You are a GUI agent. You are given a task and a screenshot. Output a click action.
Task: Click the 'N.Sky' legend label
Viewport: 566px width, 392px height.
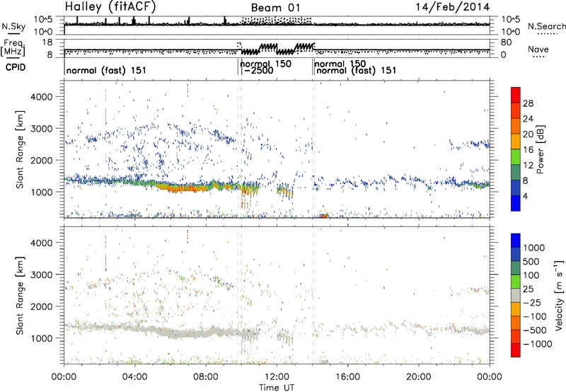coord(13,26)
